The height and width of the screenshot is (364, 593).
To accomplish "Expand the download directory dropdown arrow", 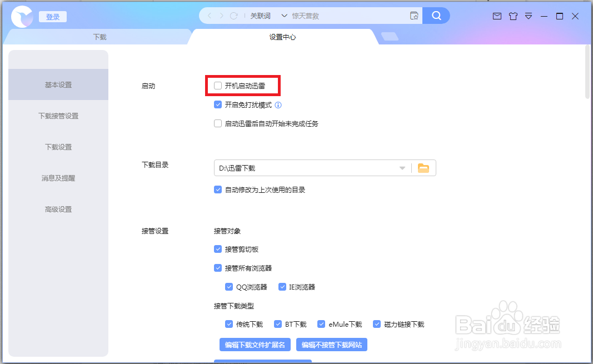I will [402, 168].
